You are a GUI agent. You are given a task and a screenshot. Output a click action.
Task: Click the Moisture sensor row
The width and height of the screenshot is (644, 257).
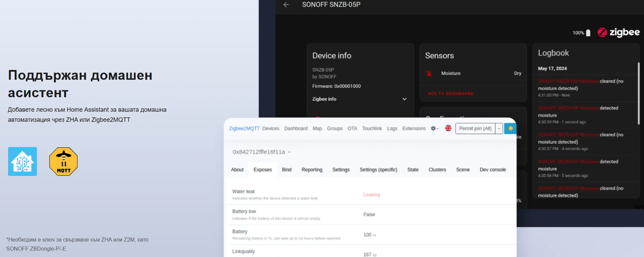pos(473,73)
